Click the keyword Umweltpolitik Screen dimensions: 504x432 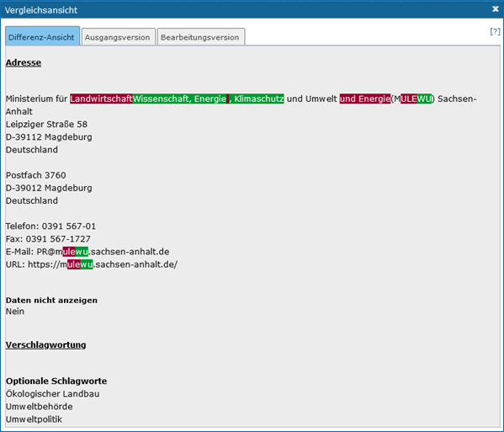34,419
